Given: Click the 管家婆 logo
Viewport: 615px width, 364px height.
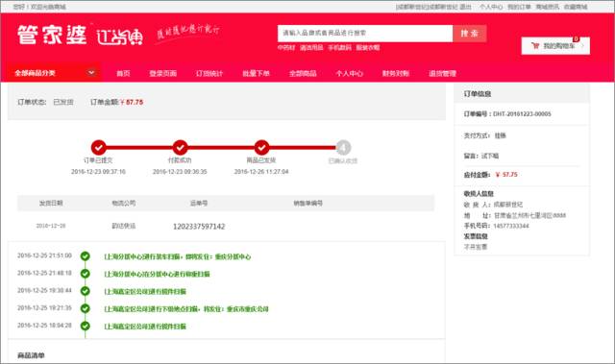Looking at the screenshot, I should 51,35.
